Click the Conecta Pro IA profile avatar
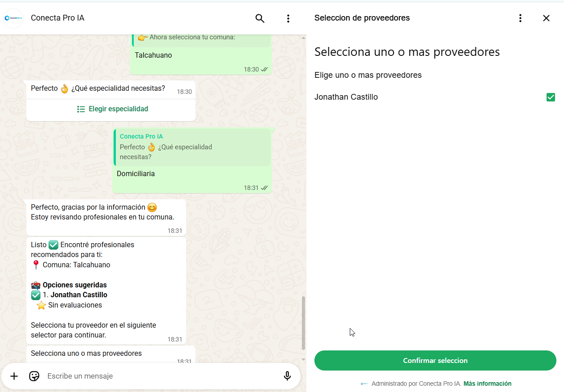Viewport: 564px width, 392px height. pyautogui.click(x=13, y=18)
